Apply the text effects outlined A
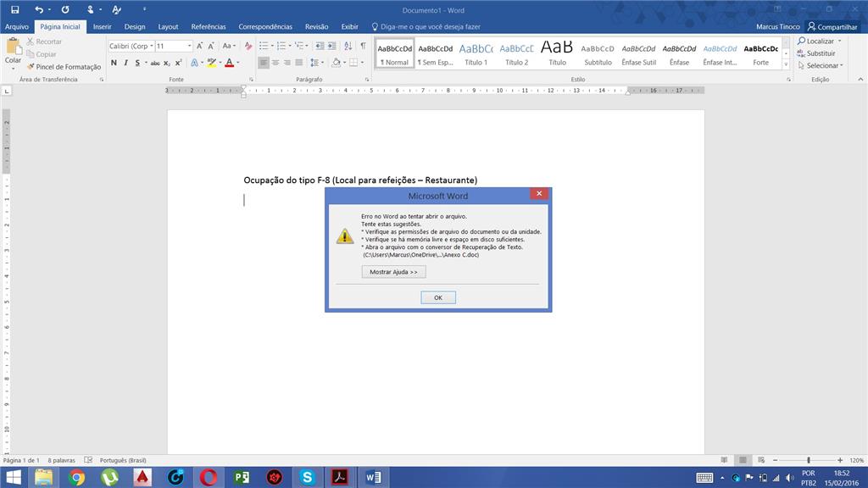The height and width of the screenshot is (488, 868). 194,63
